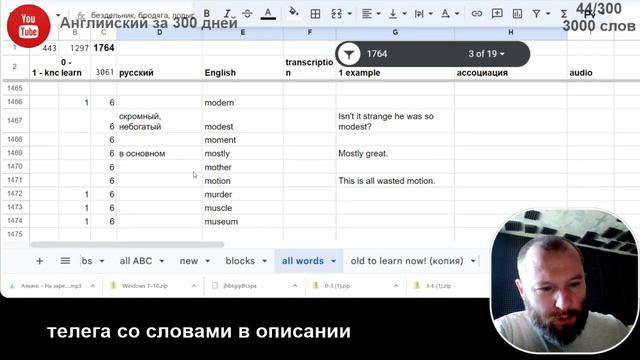
Task: Click the 'transcription' header cell
Action: click(309, 67)
